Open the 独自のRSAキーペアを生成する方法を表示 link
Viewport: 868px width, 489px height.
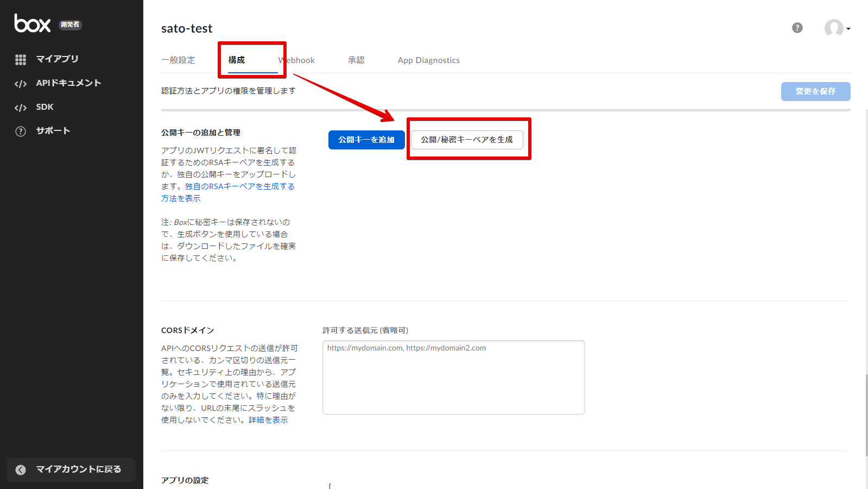[x=228, y=192]
